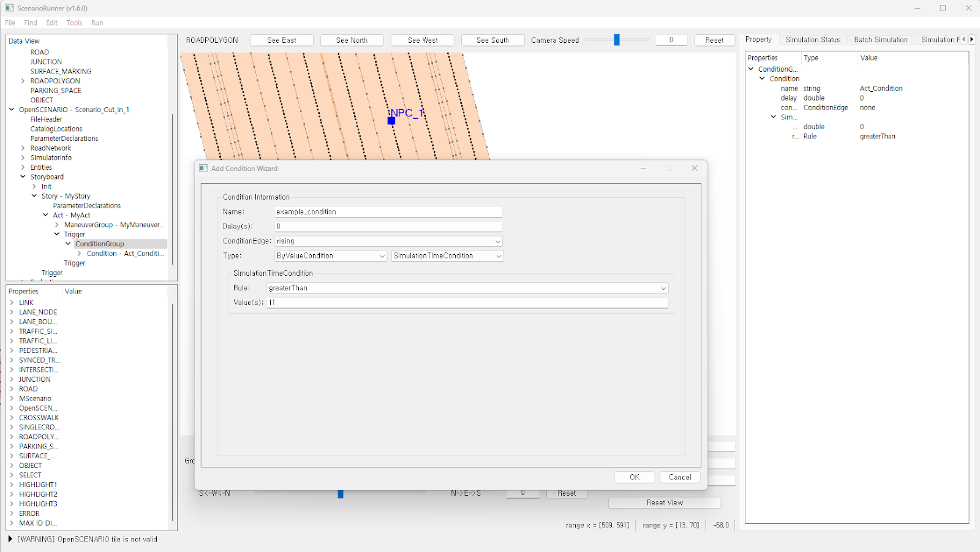Viewport: 980px width, 552px height.
Task: Expand the ROADPOLYGON tree node
Action: click(x=23, y=81)
